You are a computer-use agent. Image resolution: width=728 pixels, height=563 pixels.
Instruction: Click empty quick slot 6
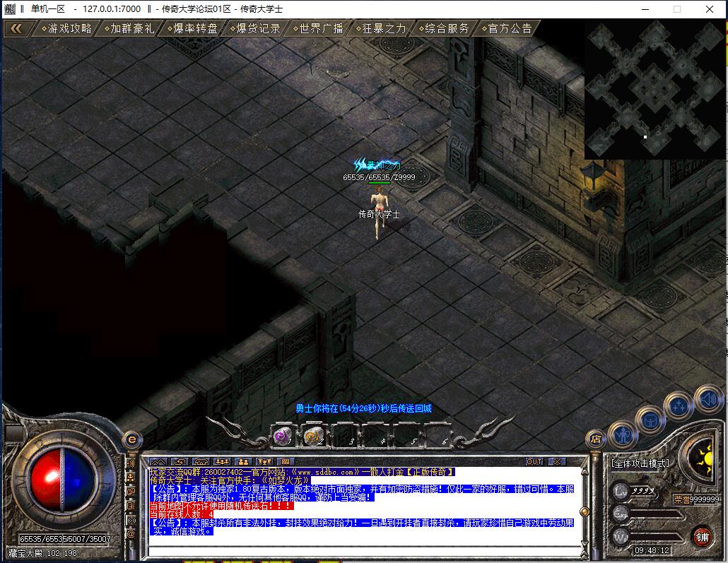tap(436, 437)
